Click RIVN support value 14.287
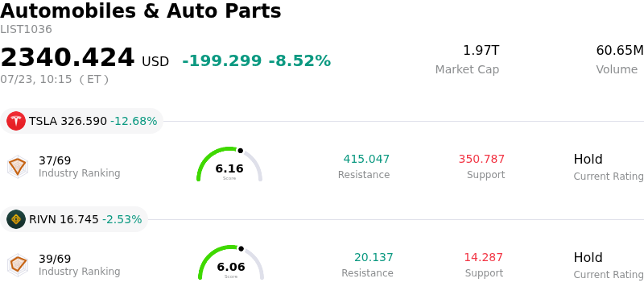The width and height of the screenshot is (644, 295). point(484,257)
